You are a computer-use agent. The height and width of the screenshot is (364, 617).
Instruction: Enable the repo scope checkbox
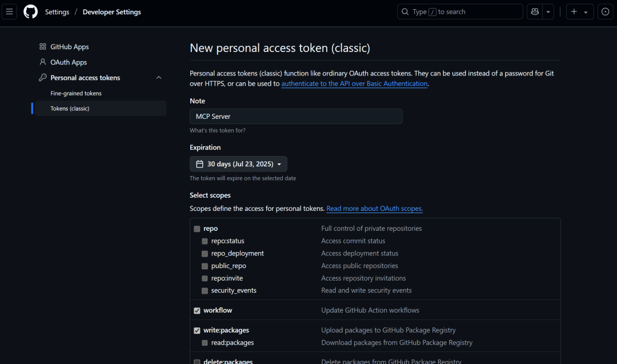point(197,229)
